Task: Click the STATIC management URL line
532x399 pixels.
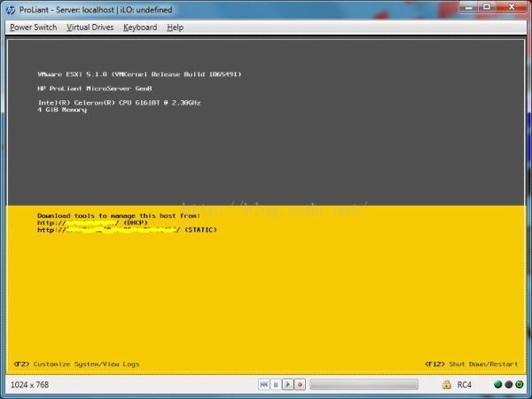Action: click(127, 230)
